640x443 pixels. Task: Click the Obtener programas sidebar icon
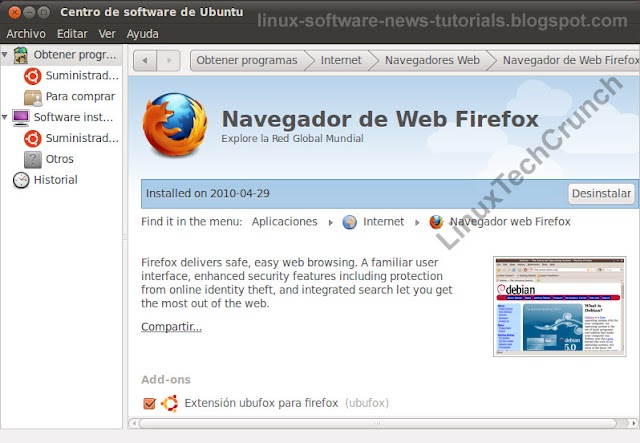20,55
